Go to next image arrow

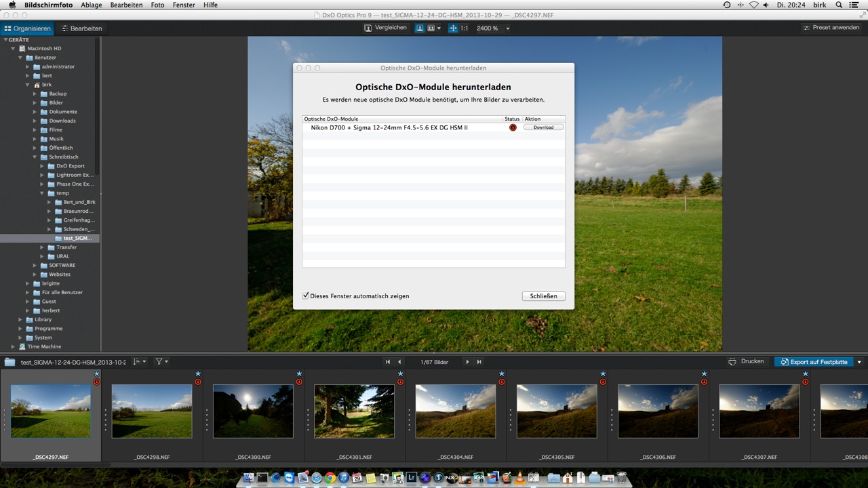tap(467, 362)
